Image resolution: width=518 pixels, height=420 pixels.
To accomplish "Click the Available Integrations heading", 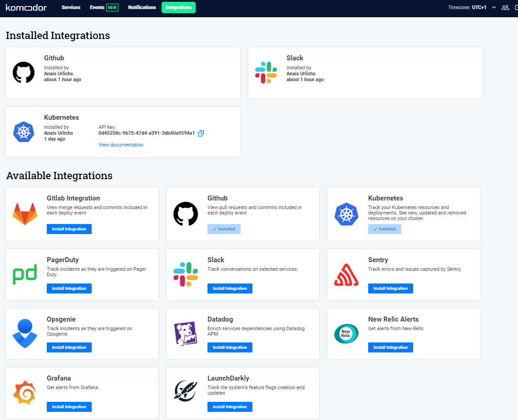I will pyautogui.click(x=59, y=176).
